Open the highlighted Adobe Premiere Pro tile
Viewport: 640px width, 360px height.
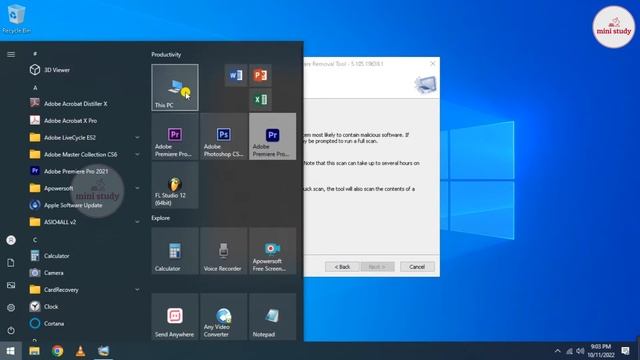[273, 136]
